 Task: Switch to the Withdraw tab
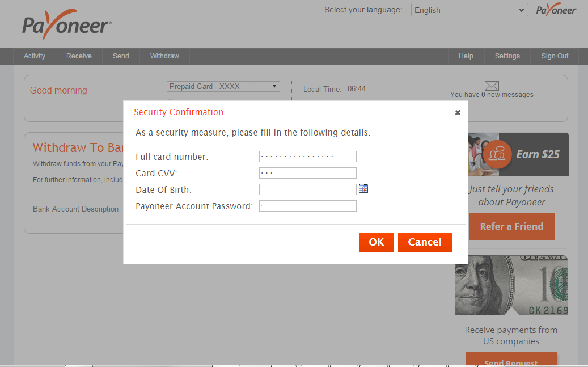[164, 56]
